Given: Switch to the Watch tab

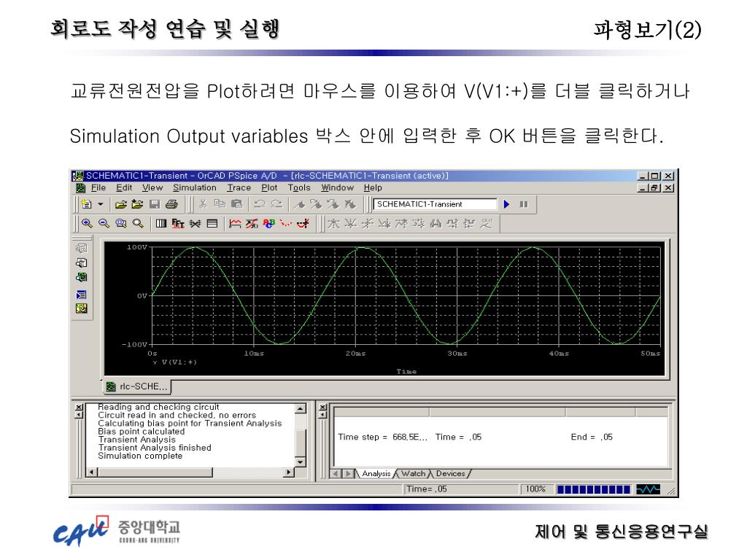Looking at the screenshot, I should point(413,473).
